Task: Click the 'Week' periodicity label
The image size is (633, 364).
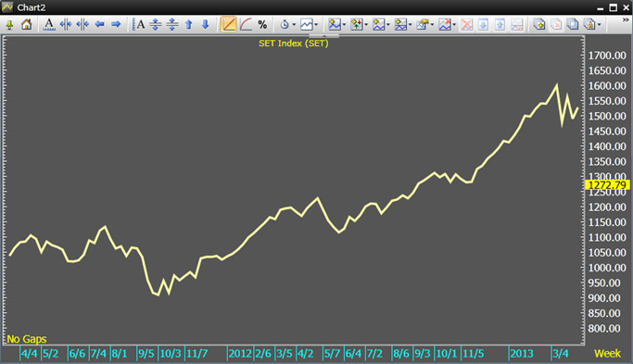Action: 607,354
